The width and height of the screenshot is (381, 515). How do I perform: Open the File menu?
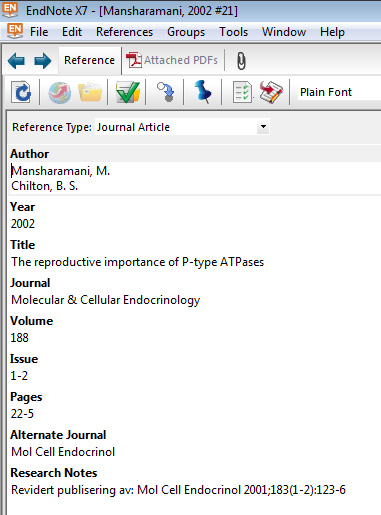pos(39,32)
